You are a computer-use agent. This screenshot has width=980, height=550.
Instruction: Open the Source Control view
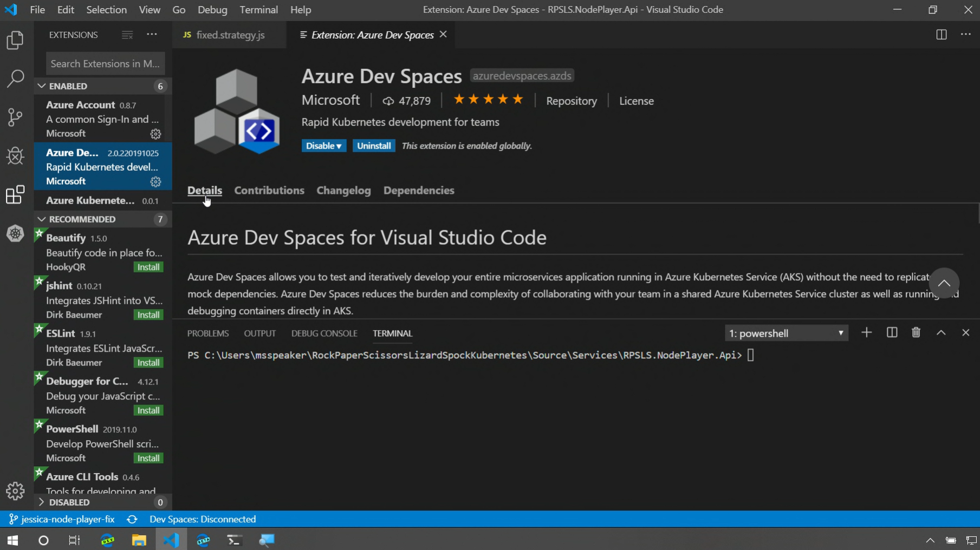coord(15,117)
